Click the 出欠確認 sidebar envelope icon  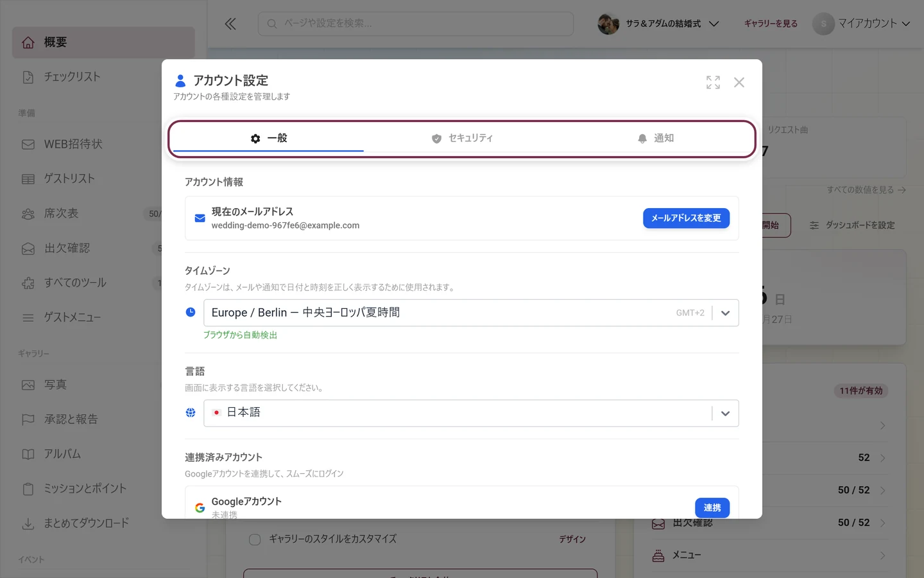28,249
